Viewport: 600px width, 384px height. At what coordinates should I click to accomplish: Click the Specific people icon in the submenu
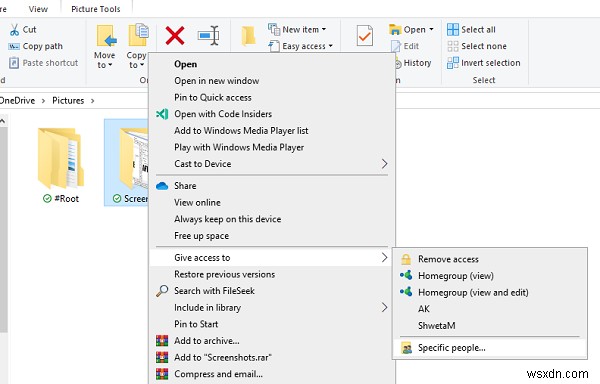click(406, 348)
